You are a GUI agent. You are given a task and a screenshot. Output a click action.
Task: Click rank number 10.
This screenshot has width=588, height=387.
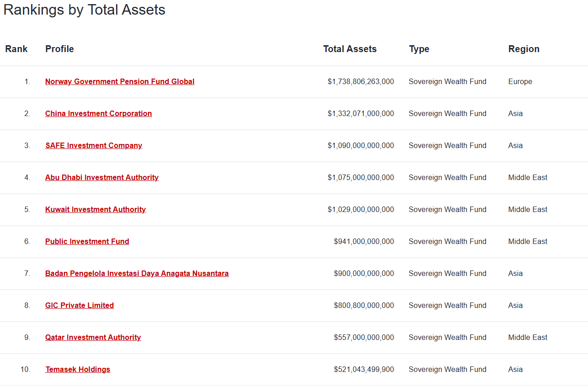coord(26,369)
